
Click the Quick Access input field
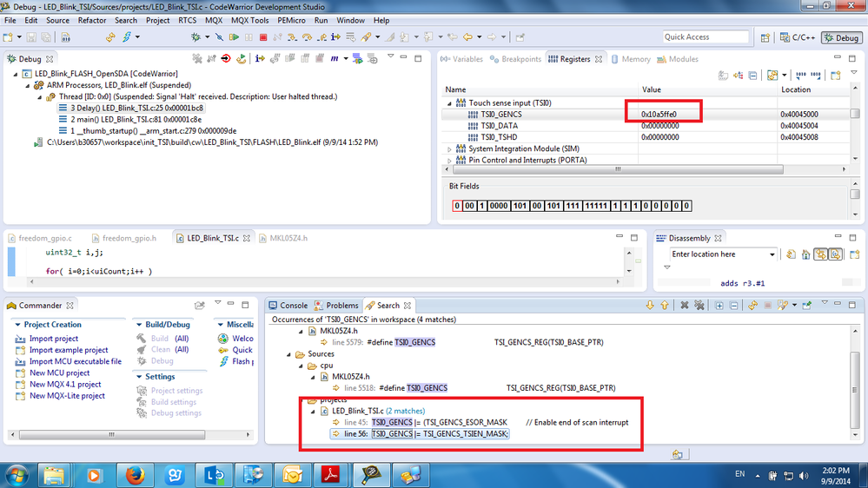coord(706,37)
